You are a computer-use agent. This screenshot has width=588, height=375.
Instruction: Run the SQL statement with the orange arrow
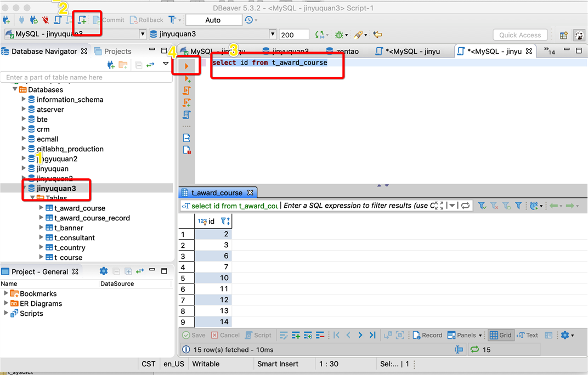tap(186, 66)
